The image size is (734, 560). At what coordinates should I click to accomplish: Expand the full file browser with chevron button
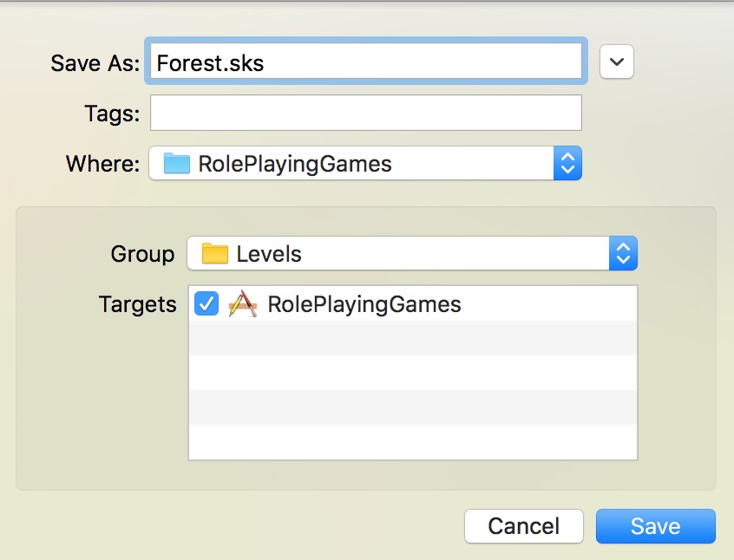point(617,62)
